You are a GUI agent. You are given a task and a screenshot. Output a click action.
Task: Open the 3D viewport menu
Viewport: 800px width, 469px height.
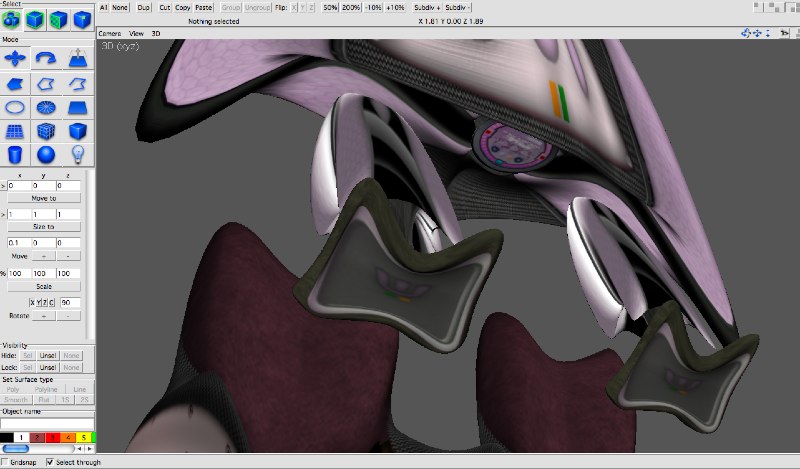pos(156,33)
